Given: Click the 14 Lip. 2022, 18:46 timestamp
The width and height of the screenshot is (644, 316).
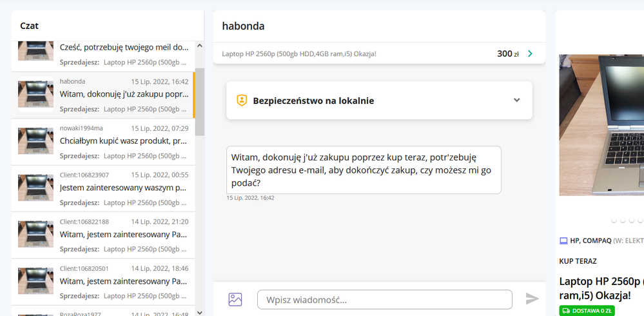Looking at the screenshot, I should 160,269.
